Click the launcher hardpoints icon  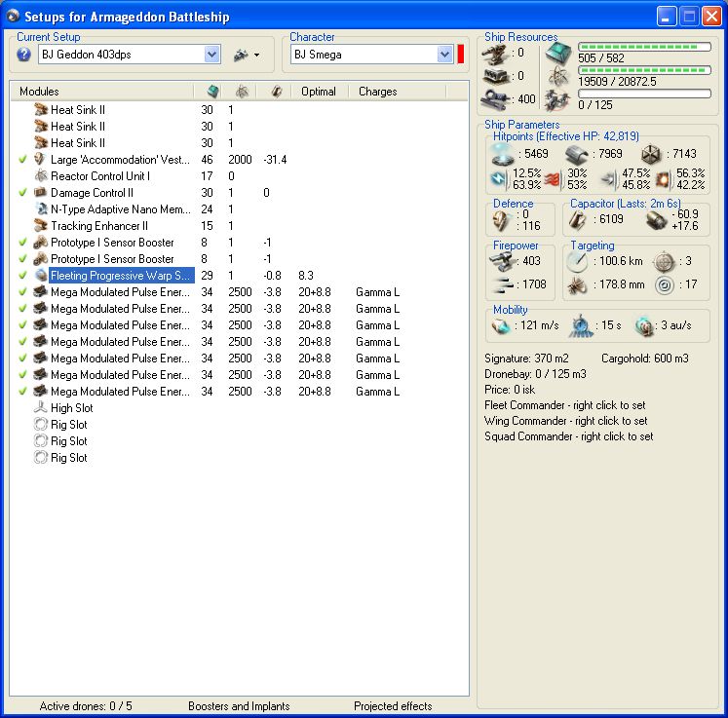(x=495, y=77)
